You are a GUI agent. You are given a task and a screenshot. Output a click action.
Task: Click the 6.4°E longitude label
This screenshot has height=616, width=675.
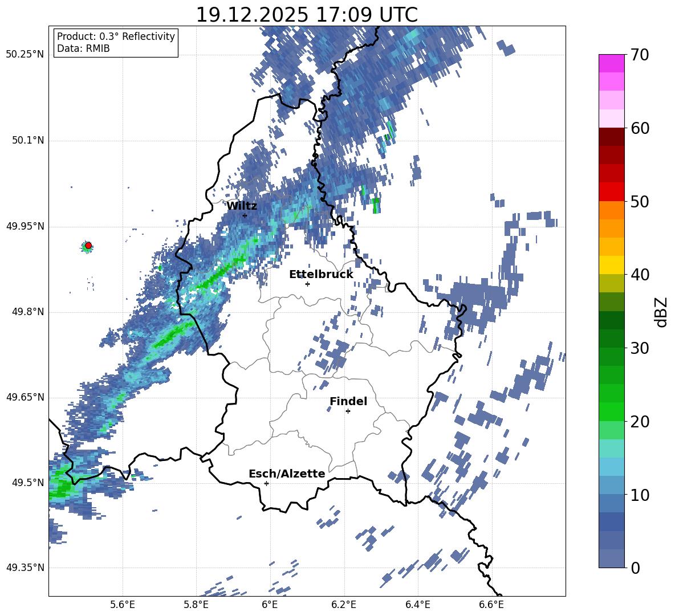point(417,605)
